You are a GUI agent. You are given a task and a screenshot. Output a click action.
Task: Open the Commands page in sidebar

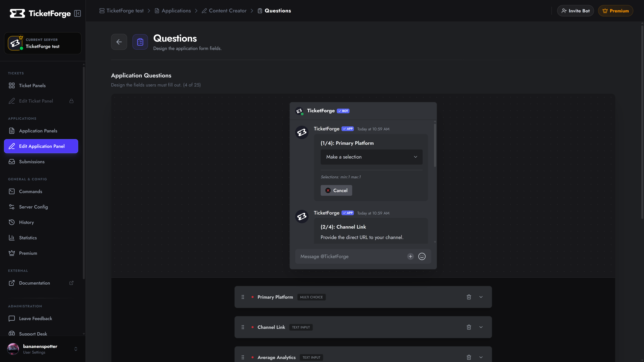click(x=41, y=191)
